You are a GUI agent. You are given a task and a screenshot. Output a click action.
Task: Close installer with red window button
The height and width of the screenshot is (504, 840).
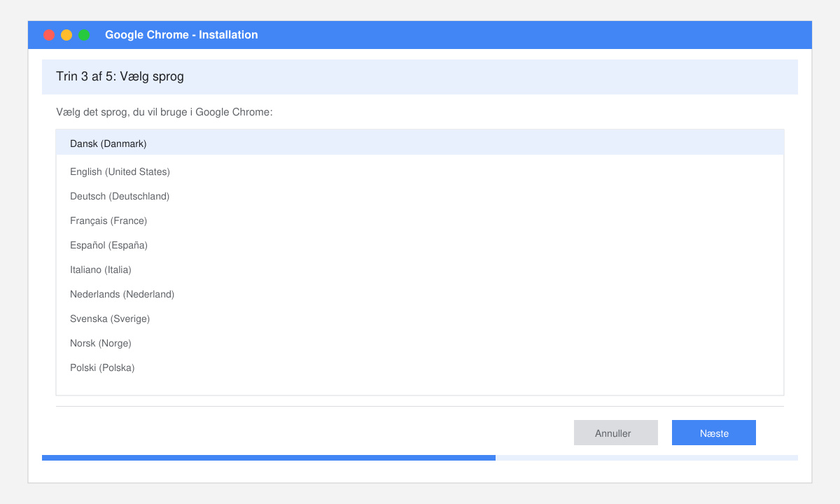tap(49, 35)
